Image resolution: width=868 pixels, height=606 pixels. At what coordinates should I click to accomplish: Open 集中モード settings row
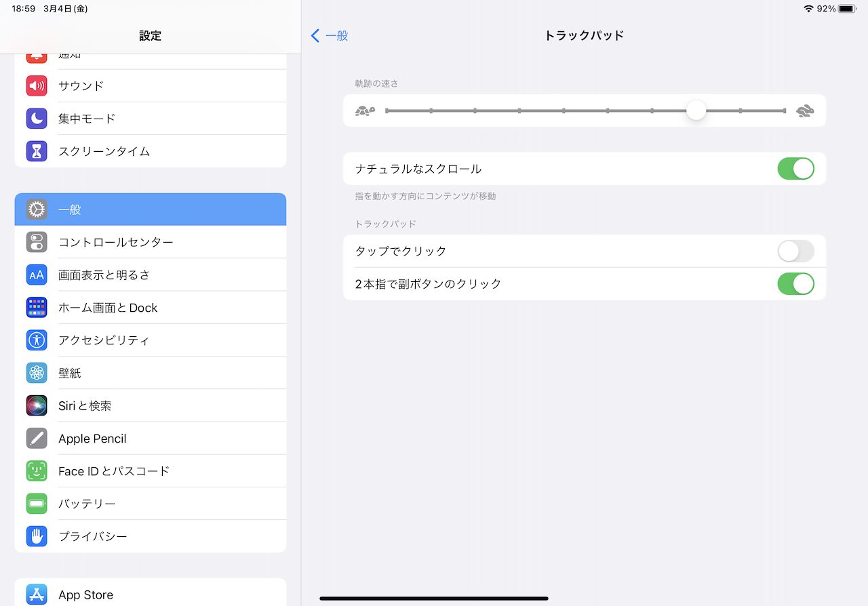pos(151,119)
